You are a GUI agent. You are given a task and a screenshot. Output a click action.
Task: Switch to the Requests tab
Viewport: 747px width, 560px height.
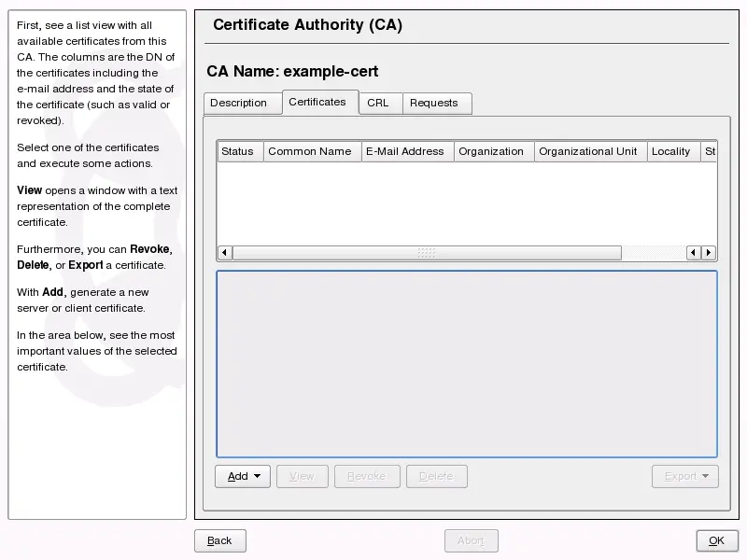coord(433,103)
